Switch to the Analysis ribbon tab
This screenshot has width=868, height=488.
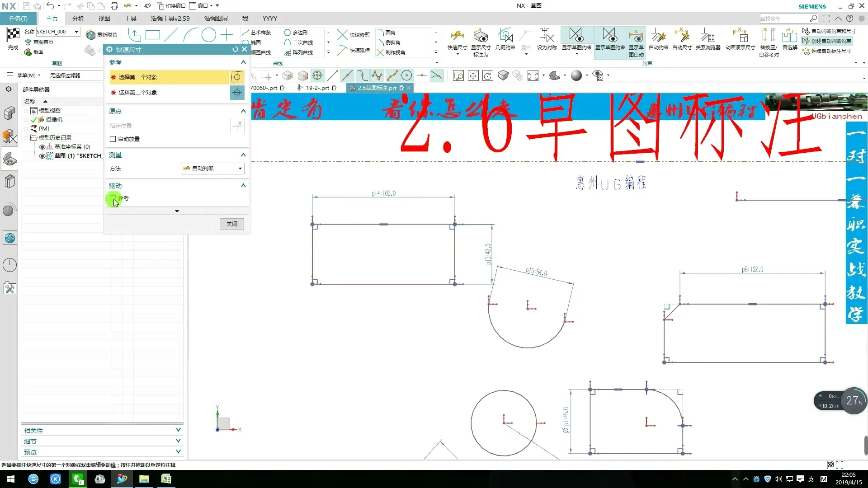point(78,19)
